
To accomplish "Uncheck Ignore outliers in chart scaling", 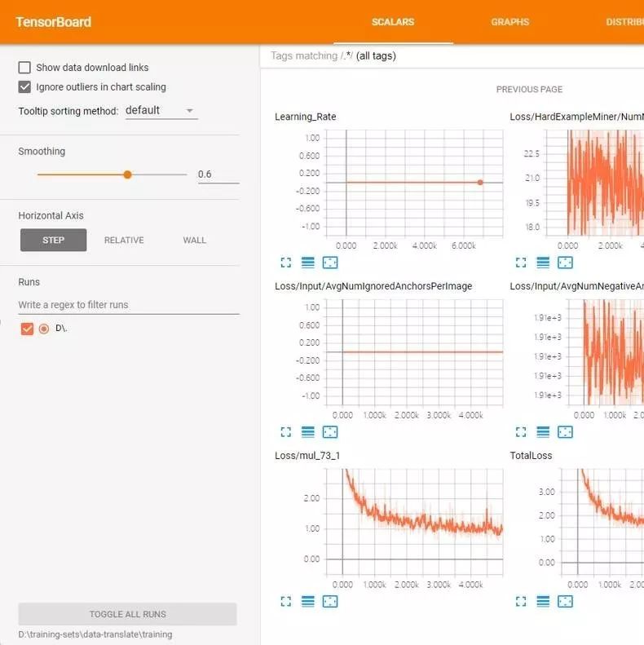I will [x=24, y=86].
